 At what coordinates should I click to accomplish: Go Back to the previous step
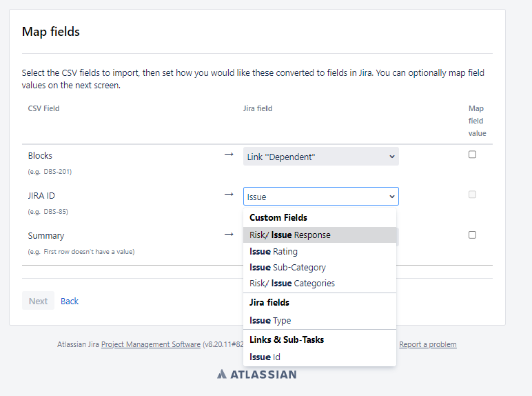(70, 301)
